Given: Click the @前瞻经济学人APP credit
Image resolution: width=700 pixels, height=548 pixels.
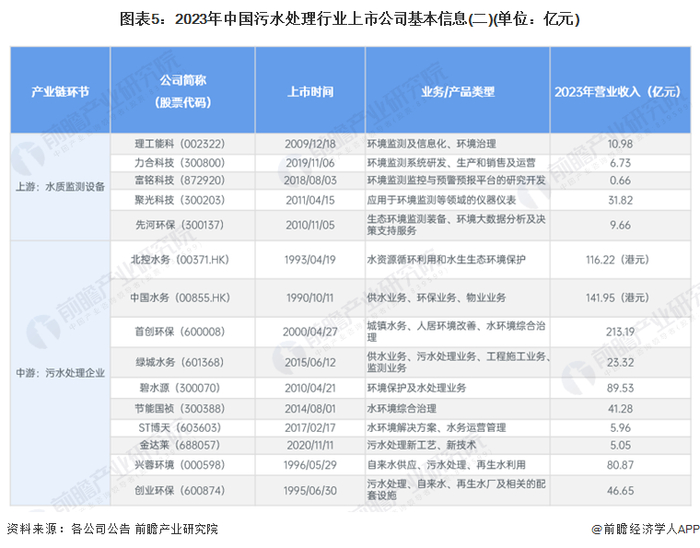Looking at the screenshot, I should click(646, 529).
